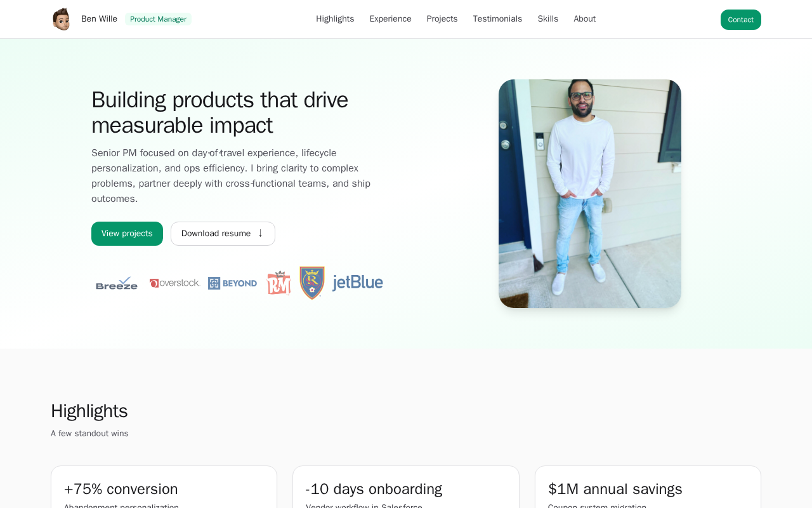This screenshot has width=812, height=508.
Task: Click the download arrow icon
Action: 260,233
